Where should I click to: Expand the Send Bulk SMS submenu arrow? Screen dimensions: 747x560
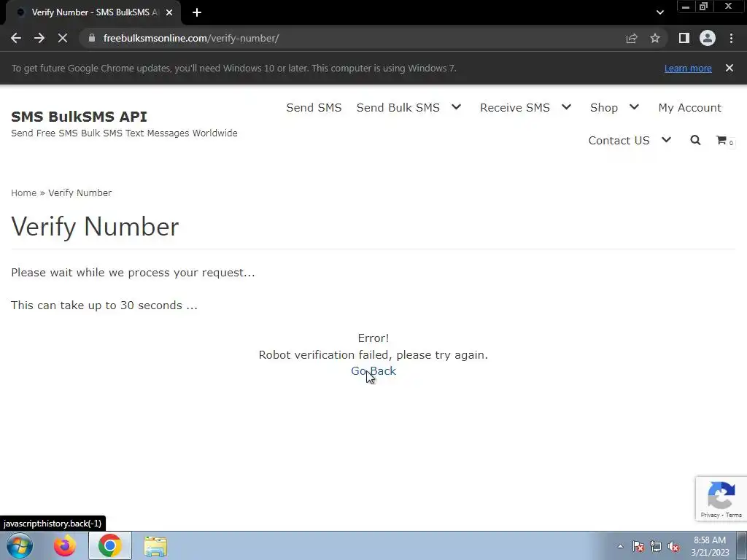[457, 107]
